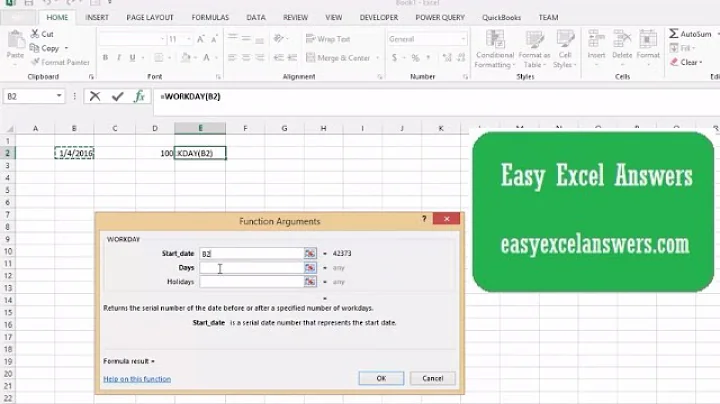The height and width of the screenshot is (404, 720).
Task: Open the FORMULAS tab
Action: point(210,17)
